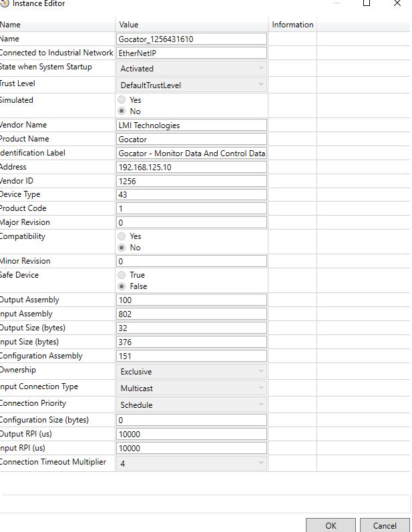Screen dimensions: 412x532
Task: Click the Output Size (bytes) label
Action: point(33,328)
